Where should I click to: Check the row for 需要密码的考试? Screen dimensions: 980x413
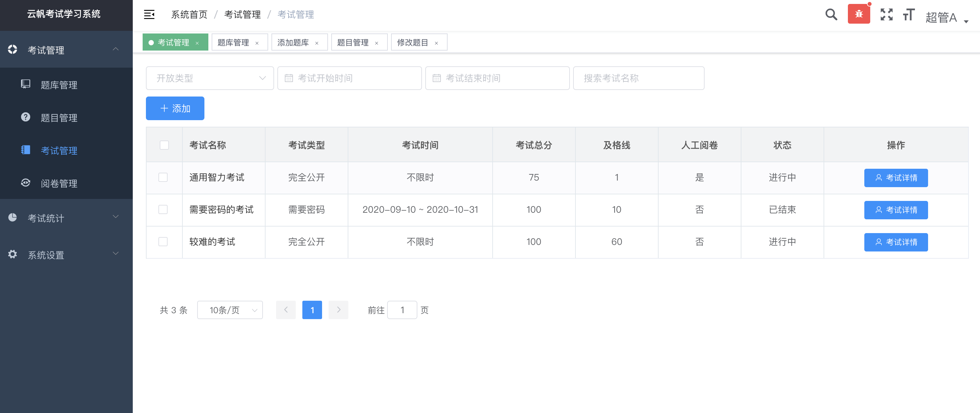point(163,210)
